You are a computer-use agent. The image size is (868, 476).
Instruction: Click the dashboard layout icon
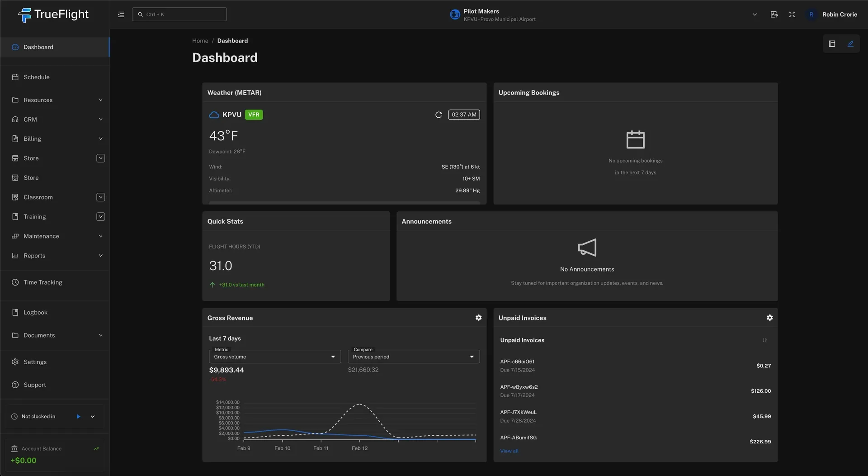click(832, 44)
